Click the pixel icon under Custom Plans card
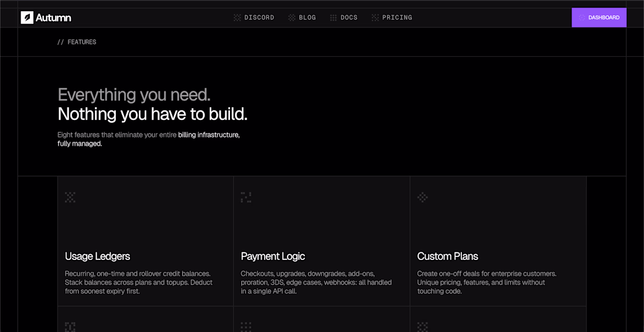 point(423,327)
